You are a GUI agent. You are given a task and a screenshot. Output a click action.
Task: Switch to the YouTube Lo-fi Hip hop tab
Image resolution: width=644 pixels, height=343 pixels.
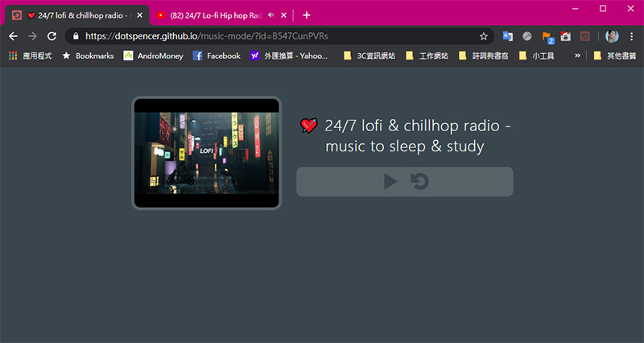coord(213,14)
